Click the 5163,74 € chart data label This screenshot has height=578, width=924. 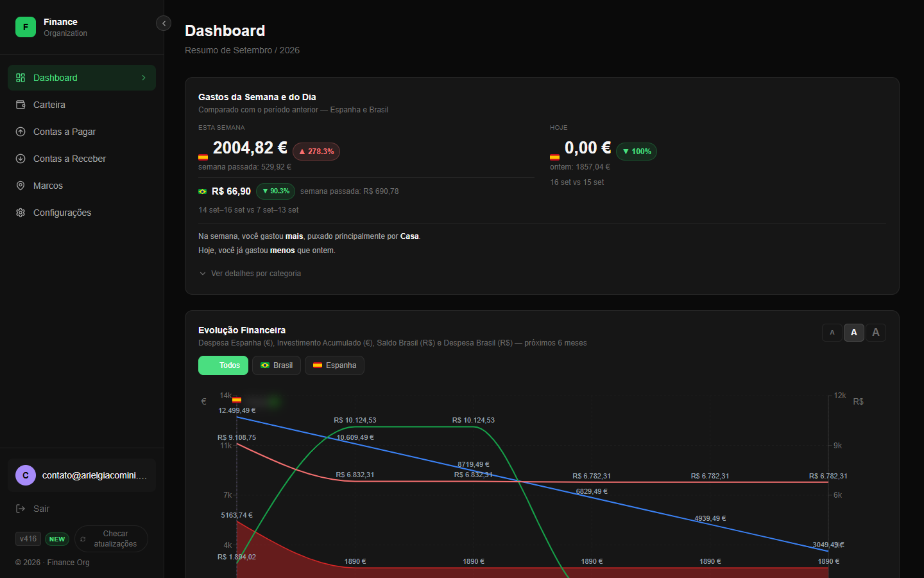[x=237, y=515]
